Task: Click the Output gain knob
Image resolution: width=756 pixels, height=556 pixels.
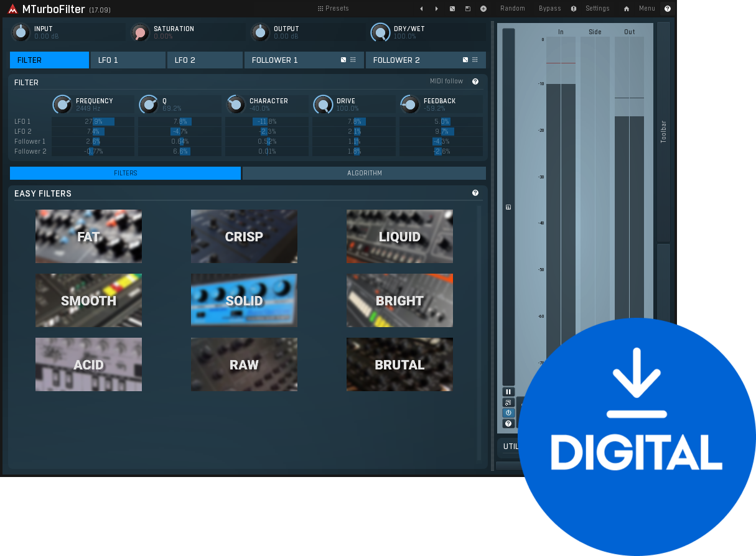Action: point(260,32)
